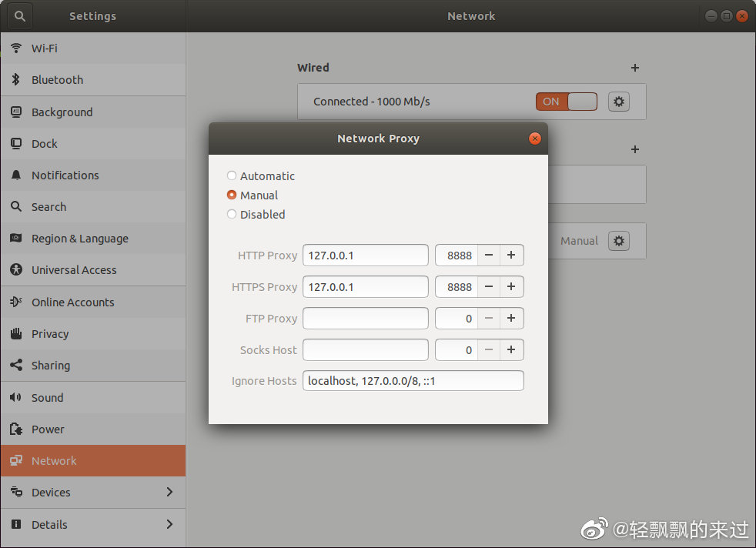Click the Sharing label in sidebar
This screenshot has width=756, height=548.
(51, 366)
